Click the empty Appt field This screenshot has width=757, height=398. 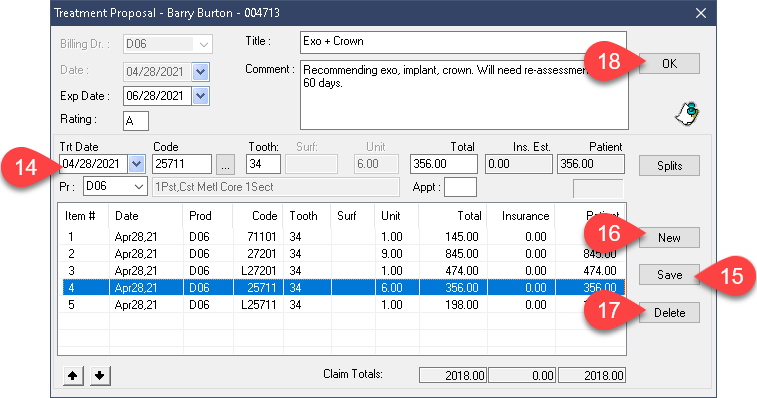(460, 187)
